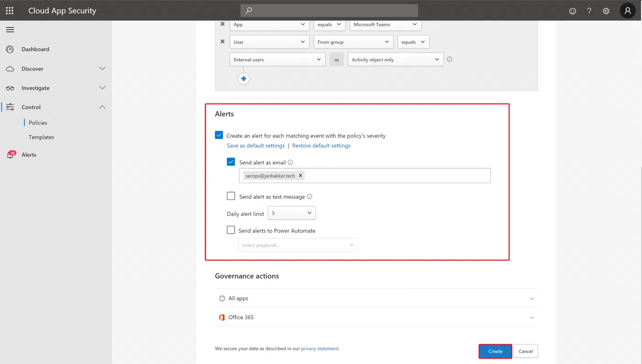Open the privacy statement link

[320, 349]
